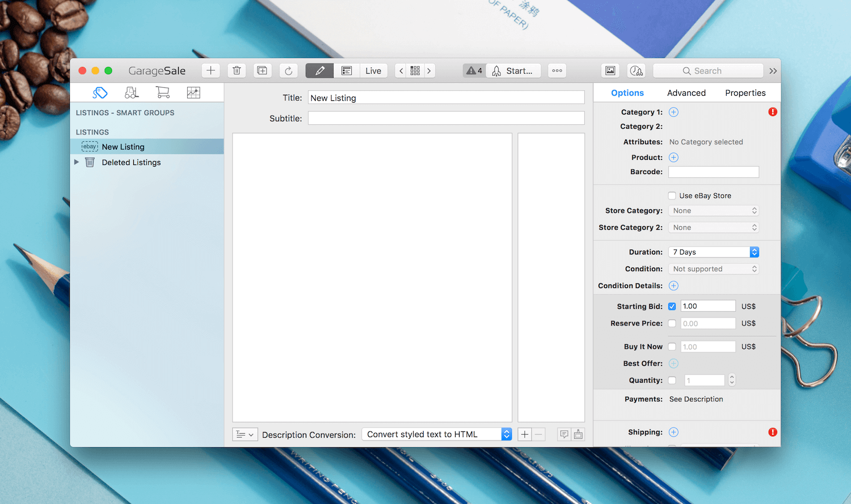Click the plus icon to add listing
Viewport: 851px width, 504px height.
[210, 70]
